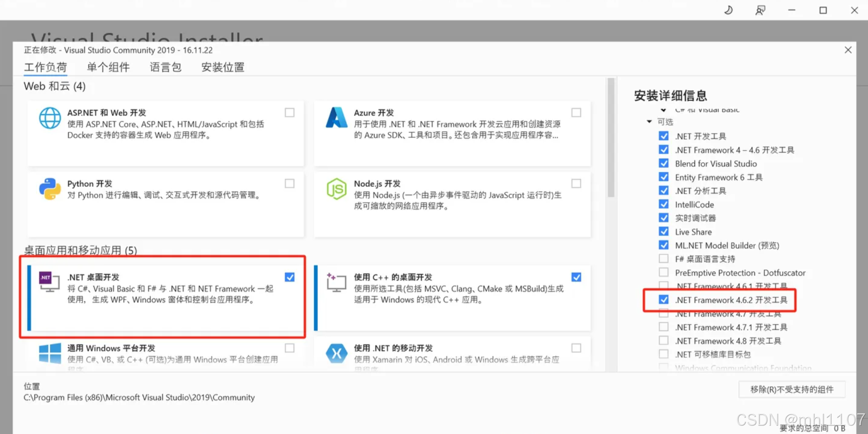Image resolution: width=868 pixels, height=434 pixels.
Task: Uncheck ML.NET Model Builder (预览)
Action: pyautogui.click(x=664, y=245)
